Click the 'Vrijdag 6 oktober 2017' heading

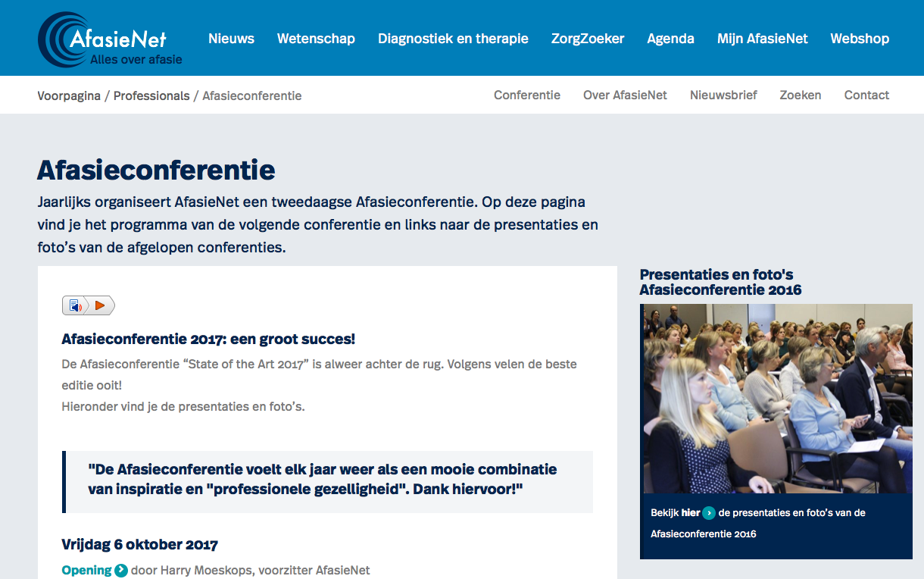point(139,544)
